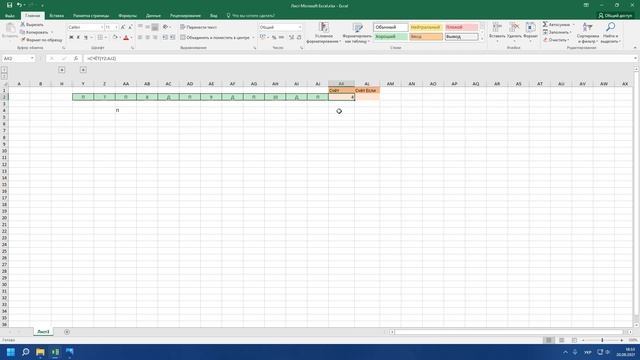Viewport: 640px width, 360px height.
Task: Apply the Normal (Обычный) cell style
Action: (390, 27)
